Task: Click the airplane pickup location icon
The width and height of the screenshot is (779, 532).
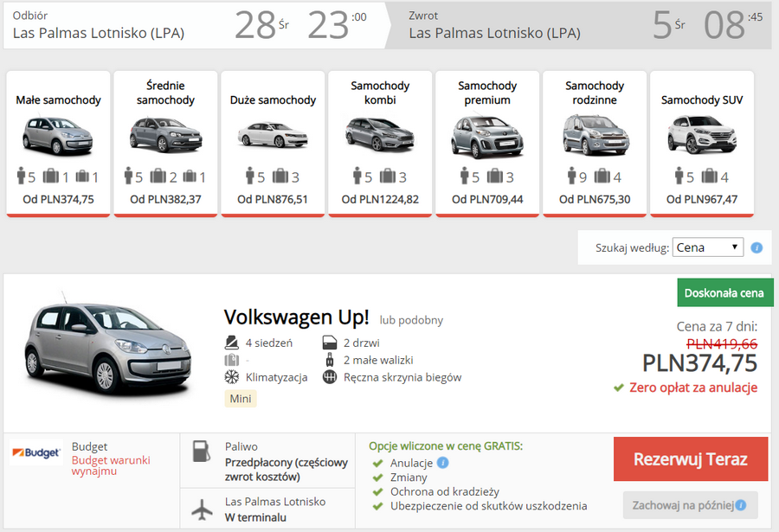Action: (x=202, y=510)
